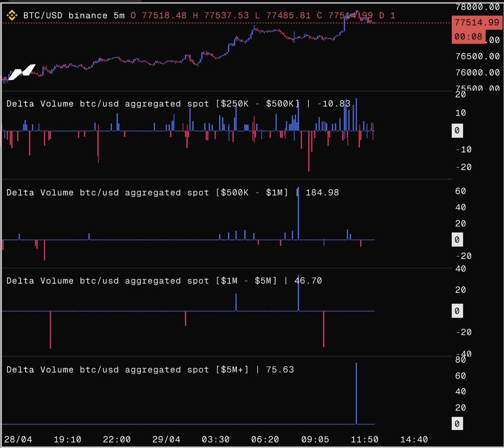
Task: Click the 22:00 time axis label
Action: click(x=117, y=440)
